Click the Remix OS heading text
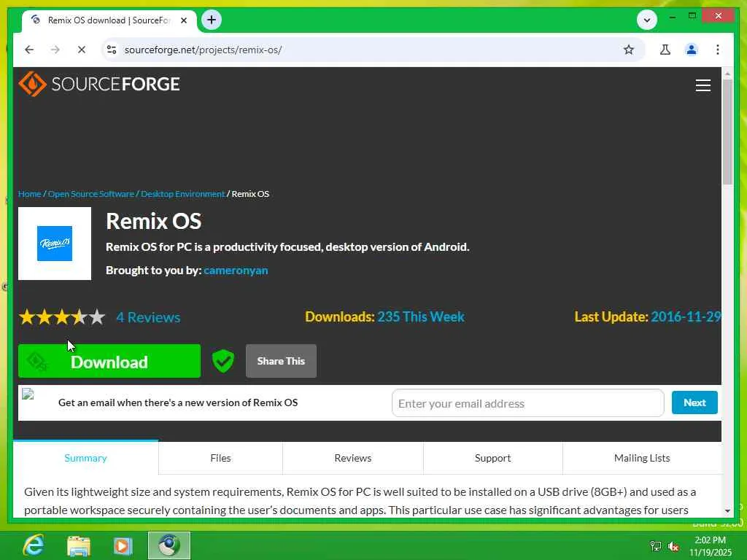 click(x=154, y=221)
